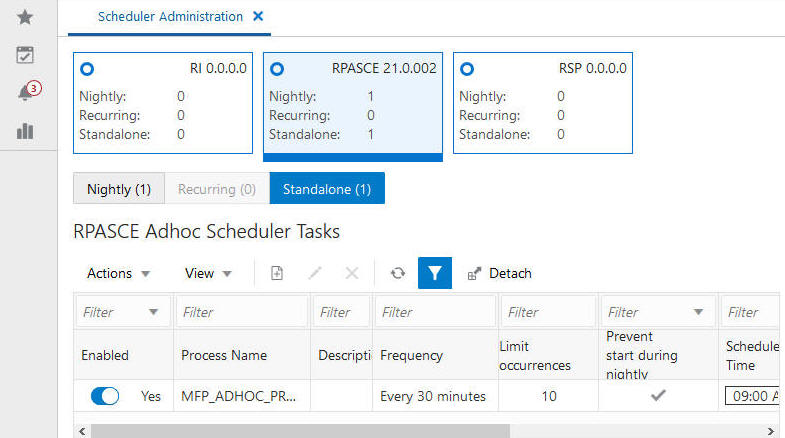Close the Scheduler Administration tab
785x438 pixels.
(x=258, y=17)
